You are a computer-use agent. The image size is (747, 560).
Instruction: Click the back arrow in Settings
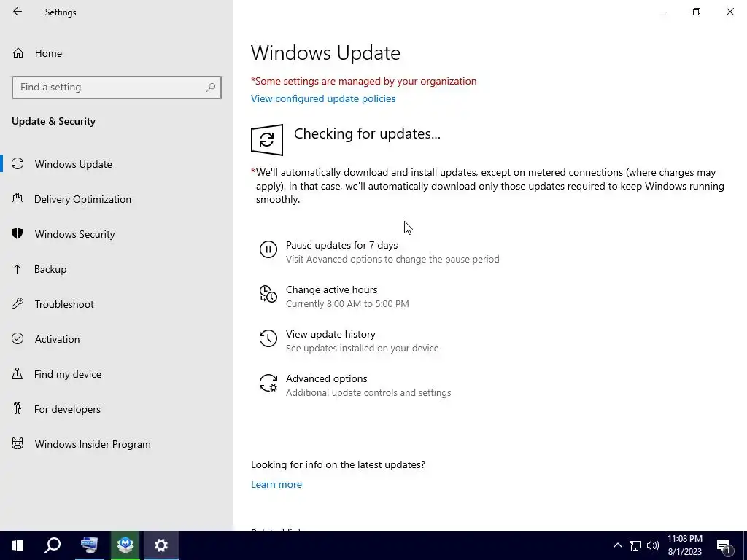(x=18, y=12)
